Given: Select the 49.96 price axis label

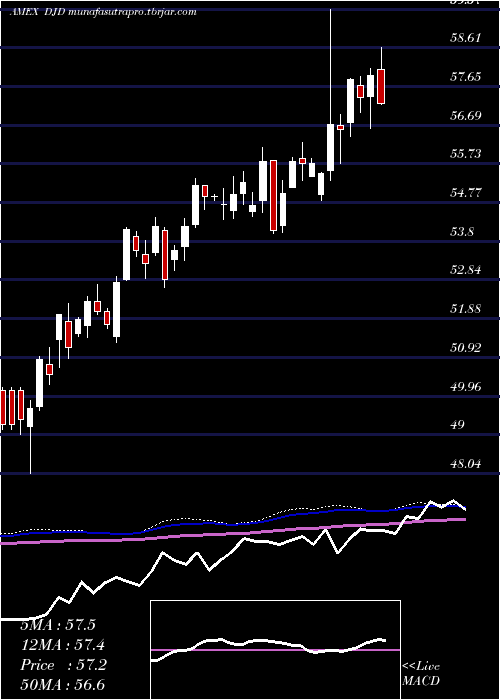Looking at the screenshot, I should (466, 387).
